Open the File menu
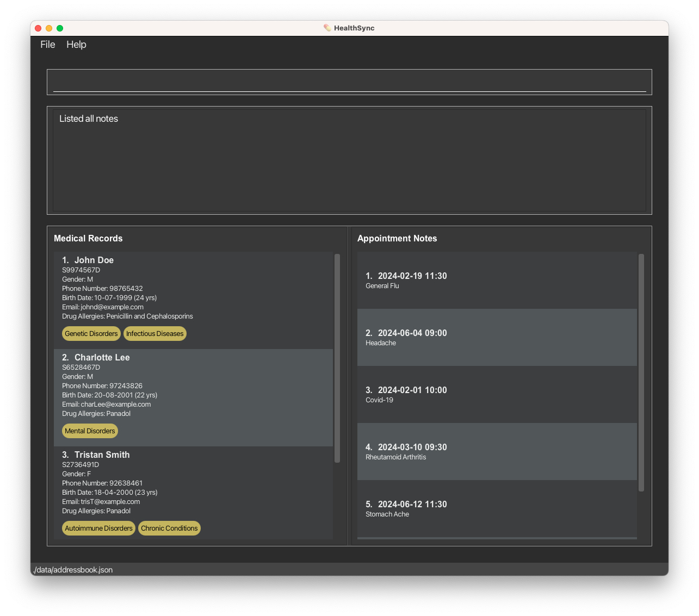Image resolution: width=699 pixels, height=616 pixels. [48, 45]
